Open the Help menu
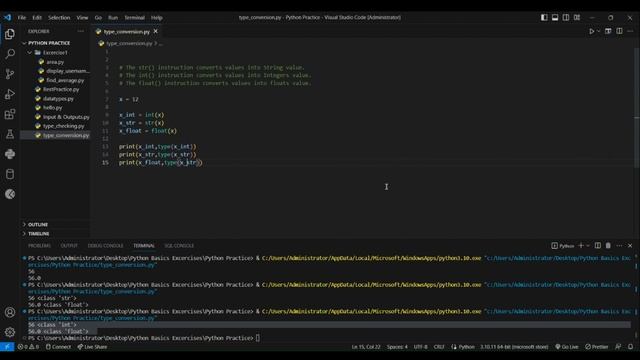The width and height of the screenshot is (640, 360). (x=157, y=18)
